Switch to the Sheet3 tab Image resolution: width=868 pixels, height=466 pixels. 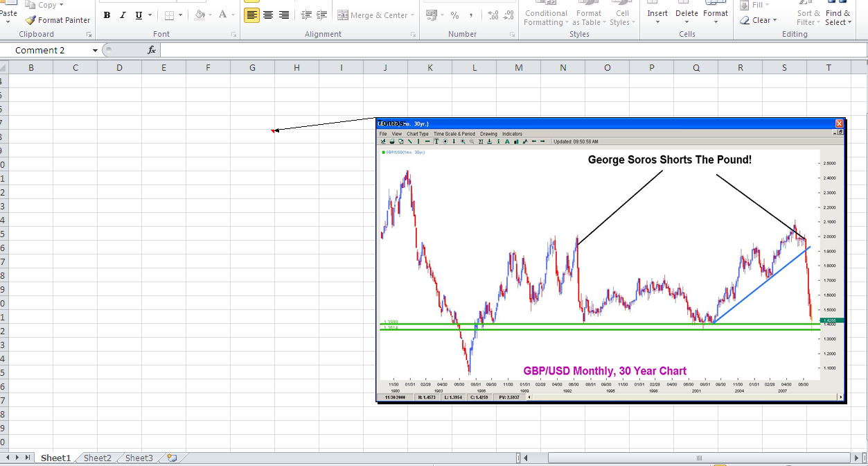click(139, 458)
